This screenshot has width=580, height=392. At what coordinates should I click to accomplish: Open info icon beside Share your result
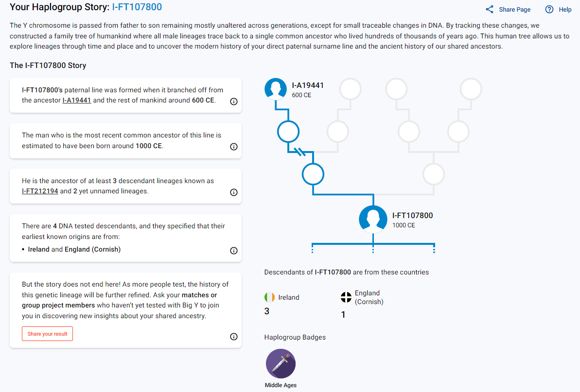pyautogui.click(x=234, y=337)
